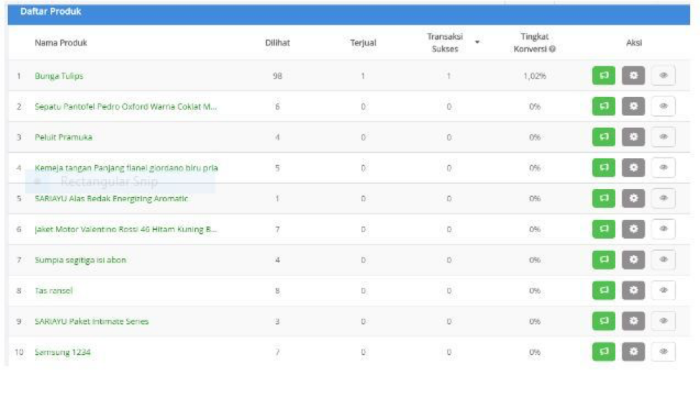Open gear settings for SARIAYU Paket Intimate
Image resolution: width=700 pixels, height=409 pixels.
633,321
